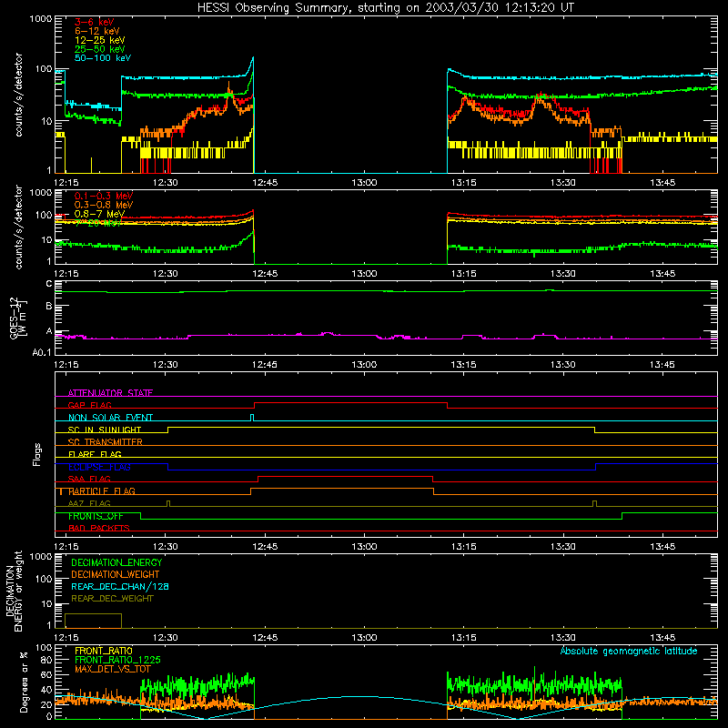728x728 pixels.
Task: Click the '12-25 keV' legend entry
Action: click(99, 40)
